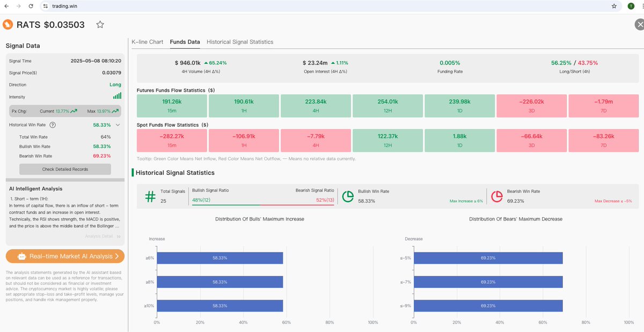Click the bullish ≥10% distribution bar
The width and height of the screenshot is (644, 332).
220,306
